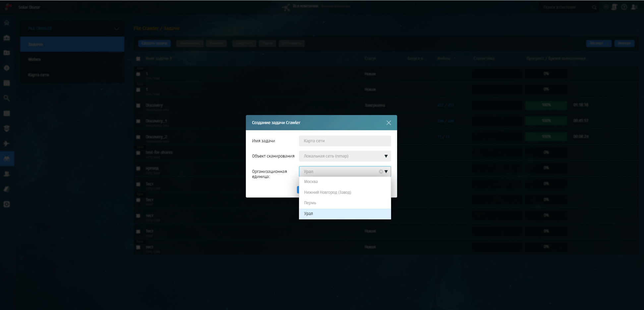
Task: Open the 457 / 457 files link
Action: tap(445, 105)
